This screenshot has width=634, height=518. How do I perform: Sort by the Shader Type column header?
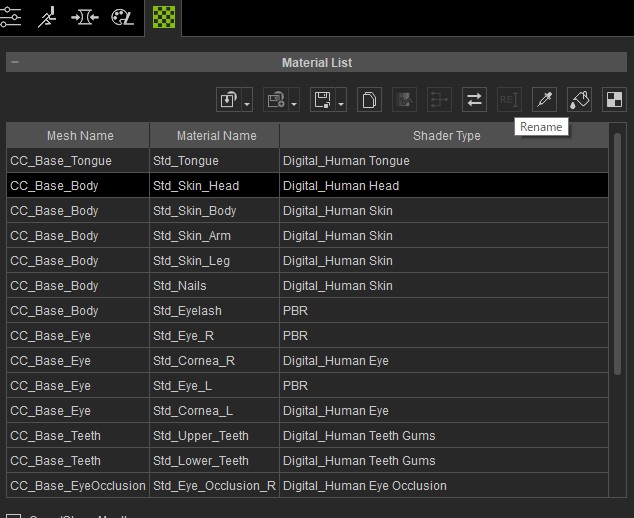click(446, 136)
